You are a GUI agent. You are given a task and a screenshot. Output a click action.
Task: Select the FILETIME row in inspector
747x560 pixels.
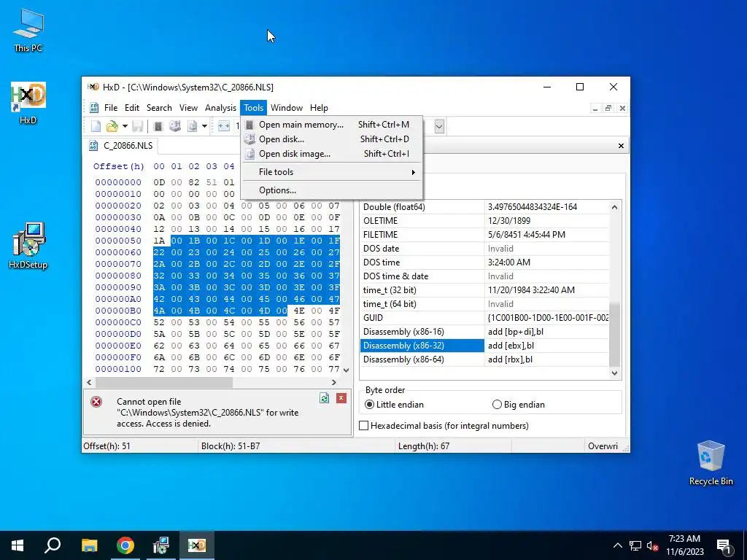click(x=484, y=235)
